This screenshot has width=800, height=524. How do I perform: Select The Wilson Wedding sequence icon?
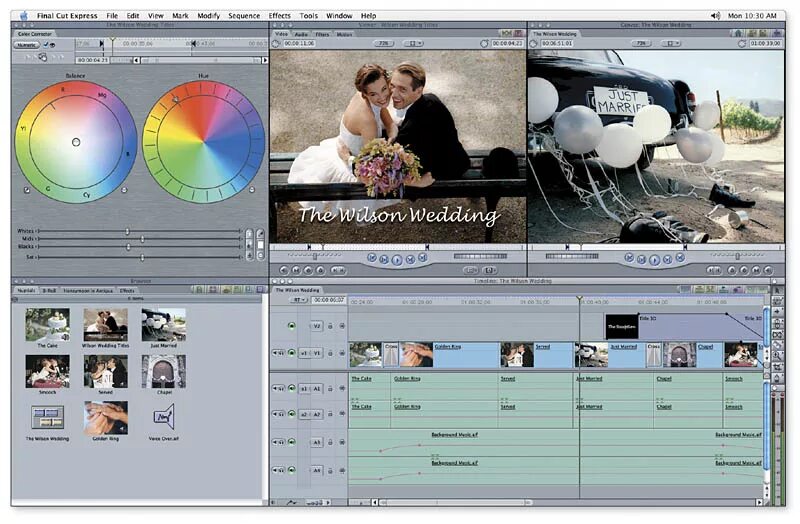click(47, 417)
